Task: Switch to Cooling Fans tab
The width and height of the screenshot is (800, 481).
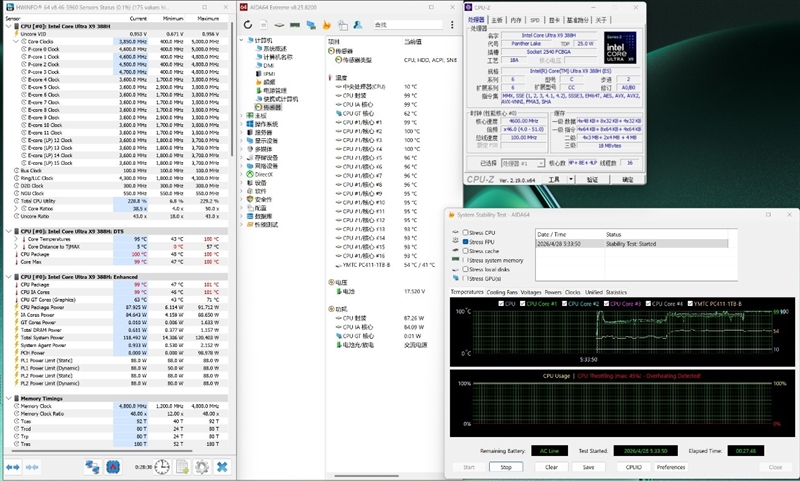Action: click(x=502, y=292)
